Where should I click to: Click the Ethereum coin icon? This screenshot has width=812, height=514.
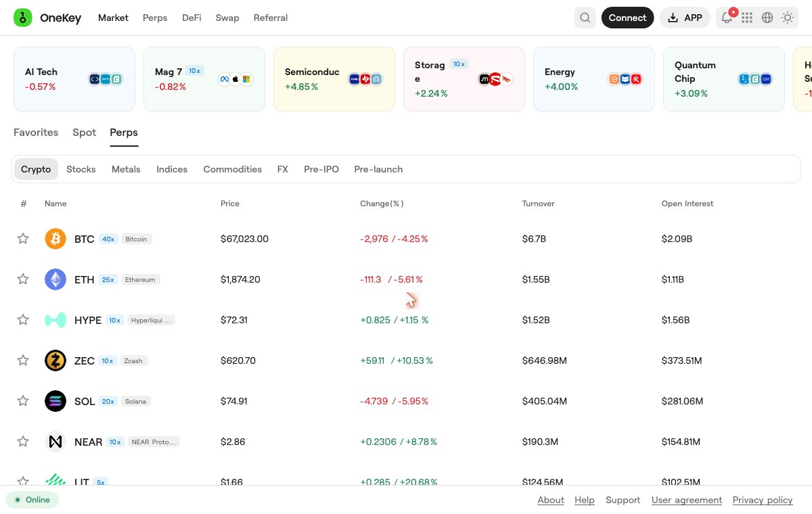click(x=55, y=279)
